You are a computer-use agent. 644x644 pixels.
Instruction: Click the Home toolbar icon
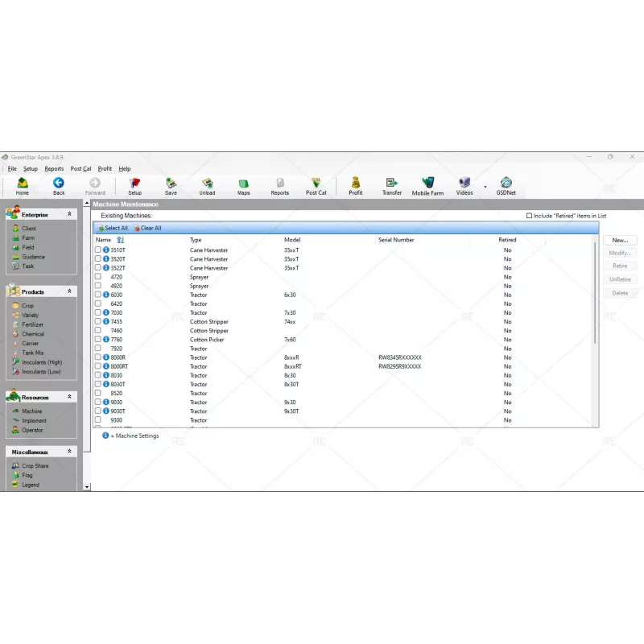coord(22,185)
